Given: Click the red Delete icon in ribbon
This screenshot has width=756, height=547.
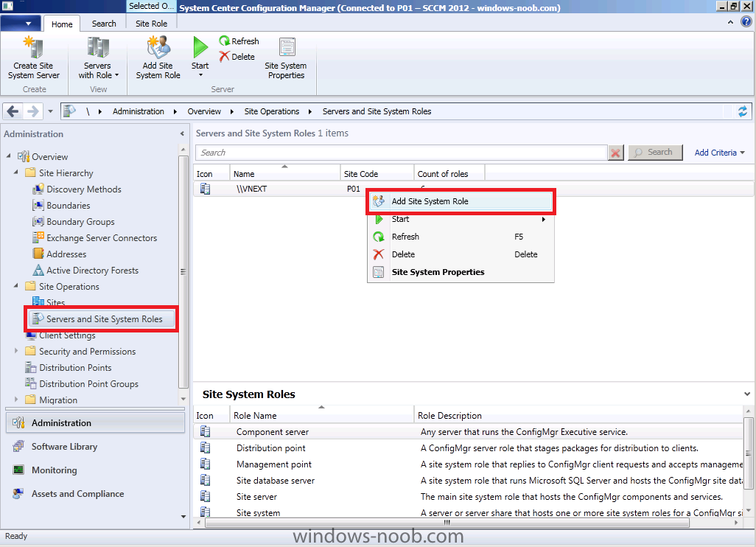Looking at the screenshot, I should (x=224, y=57).
